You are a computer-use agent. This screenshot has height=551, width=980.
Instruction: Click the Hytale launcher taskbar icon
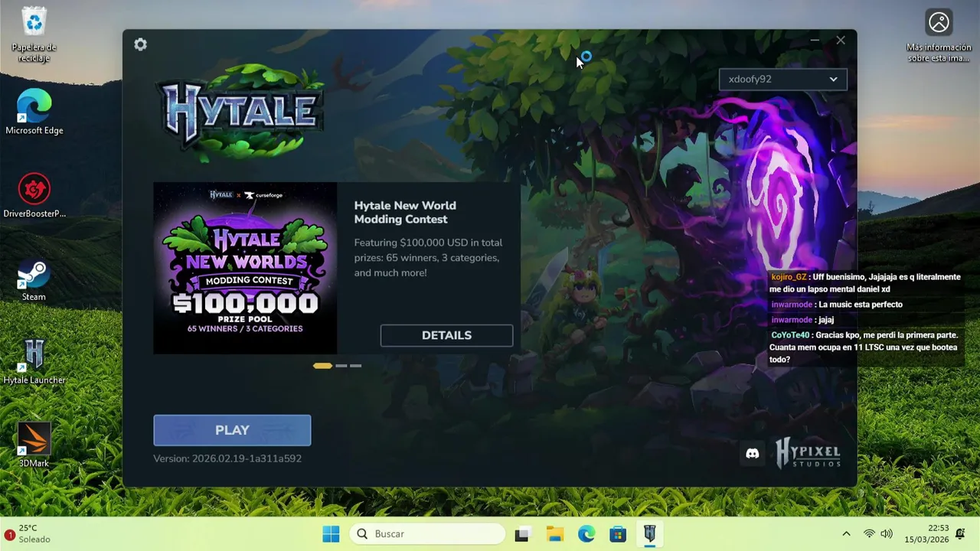tap(650, 534)
